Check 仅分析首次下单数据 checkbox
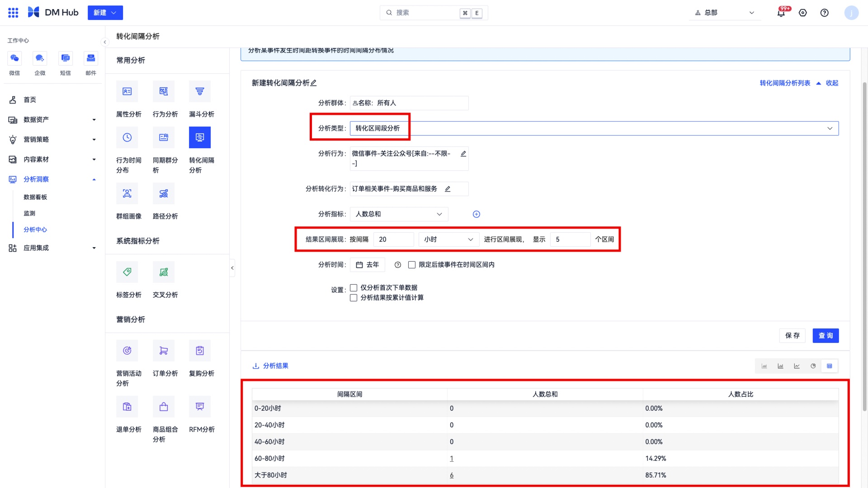868x488 pixels. click(x=354, y=288)
